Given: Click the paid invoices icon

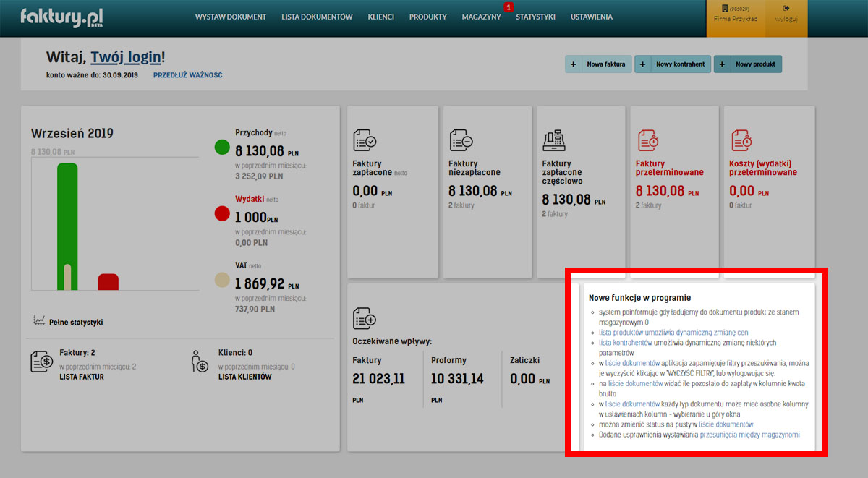Looking at the screenshot, I should [x=365, y=140].
